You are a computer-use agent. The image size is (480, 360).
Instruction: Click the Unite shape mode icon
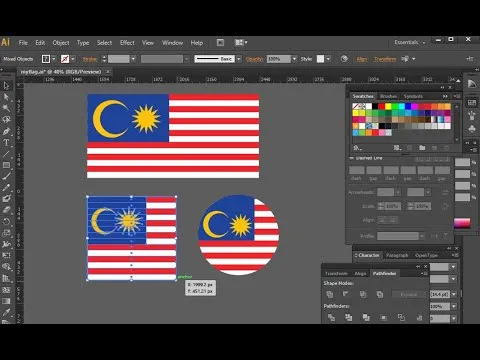coord(330,294)
